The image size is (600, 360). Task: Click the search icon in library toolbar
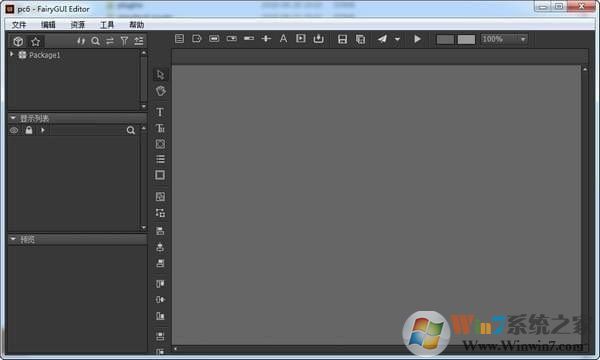tap(96, 41)
